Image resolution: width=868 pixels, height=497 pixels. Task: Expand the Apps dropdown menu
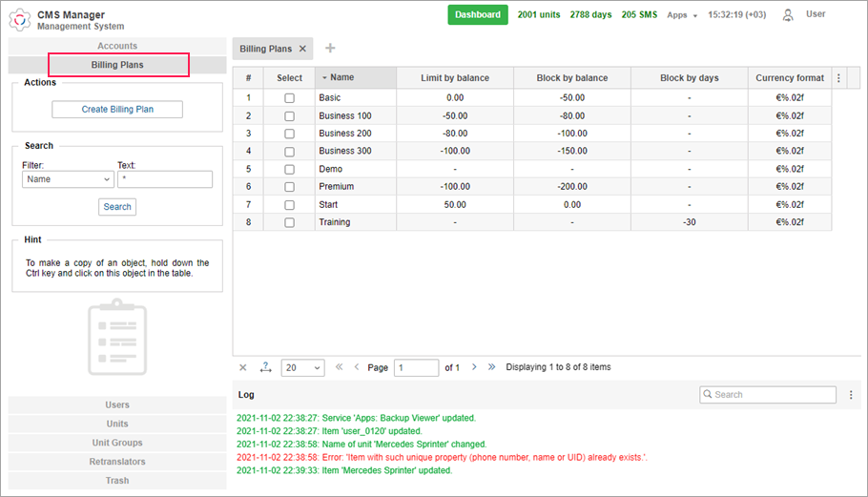(682, 15)
